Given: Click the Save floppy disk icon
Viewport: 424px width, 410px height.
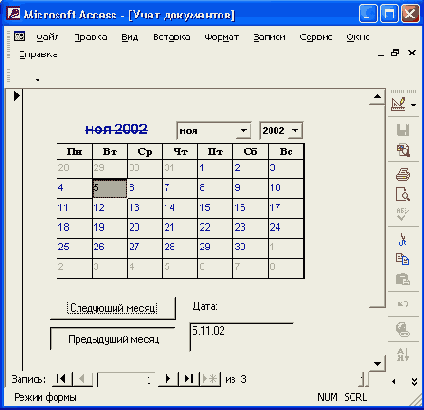Looking at the screenshot, I should point(403,130).
